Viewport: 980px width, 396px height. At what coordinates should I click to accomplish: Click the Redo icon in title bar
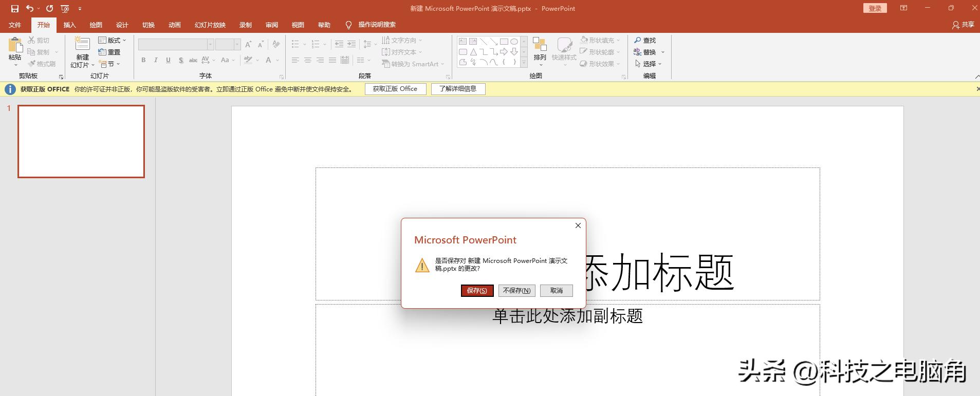50,9
